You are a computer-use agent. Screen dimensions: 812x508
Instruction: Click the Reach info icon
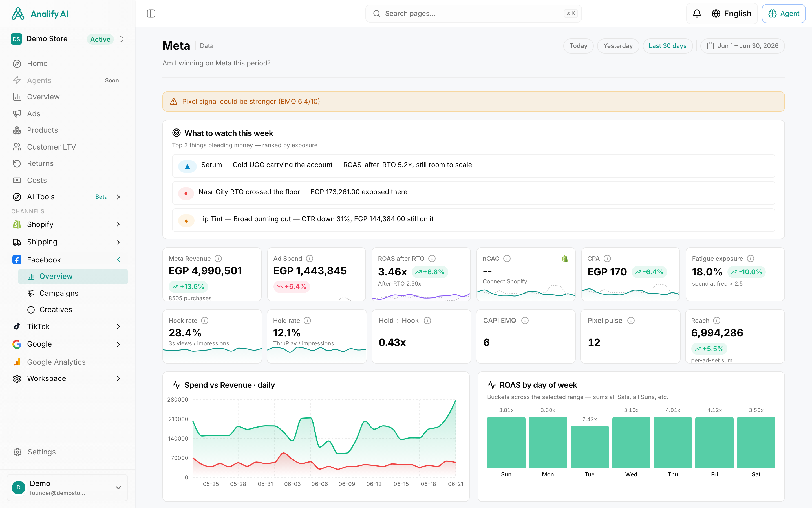pos(717,321)
